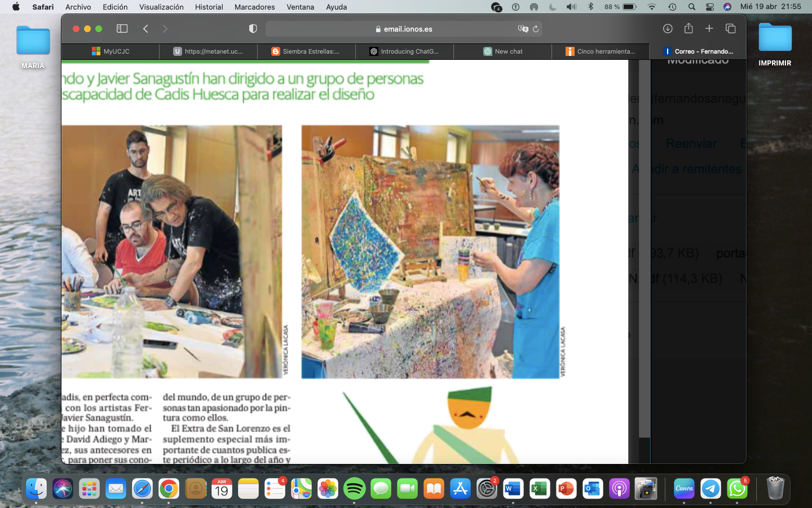This screenshot has height=508, width=812.
Task: Click the translate icon in the address bar
Action: tap(523, 29)
